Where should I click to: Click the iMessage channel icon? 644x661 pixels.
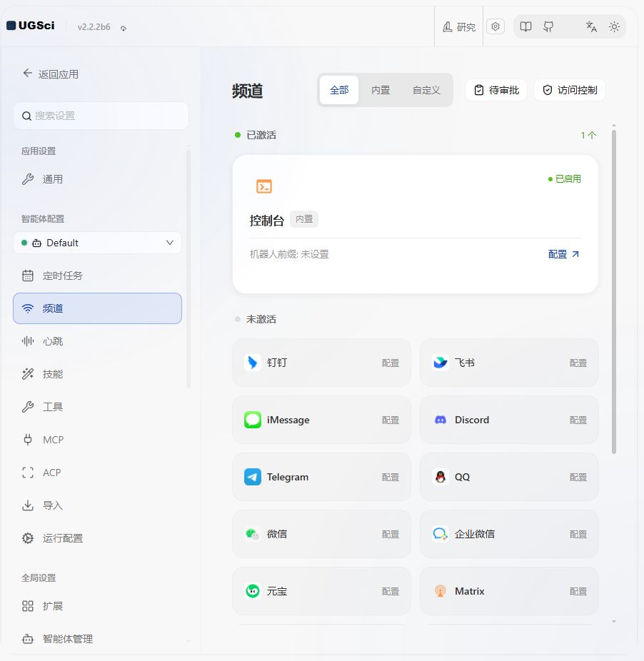(x=252, y=420)
